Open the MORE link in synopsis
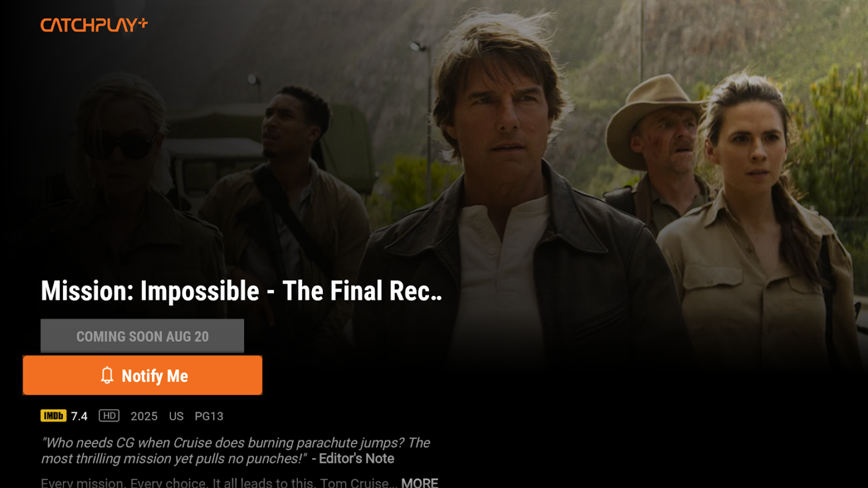The image size is (868, 488). pyautogui.click(x=419, y=483)
